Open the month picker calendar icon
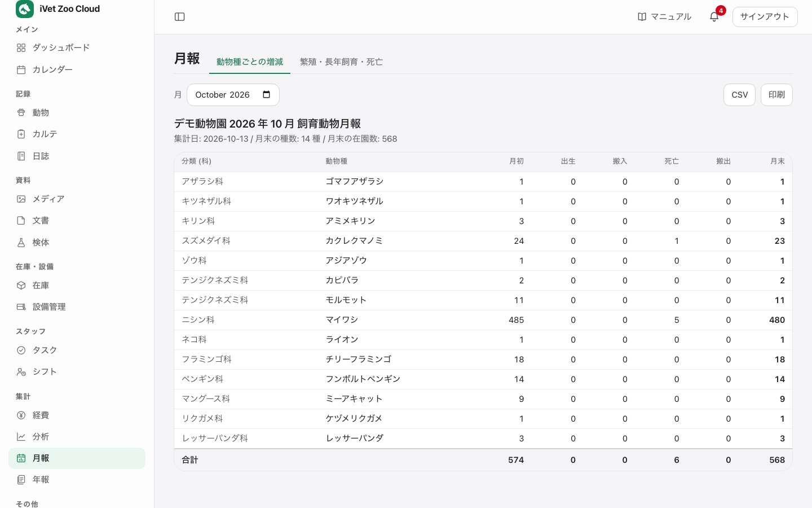812x508 pixels. click(267, 94)
